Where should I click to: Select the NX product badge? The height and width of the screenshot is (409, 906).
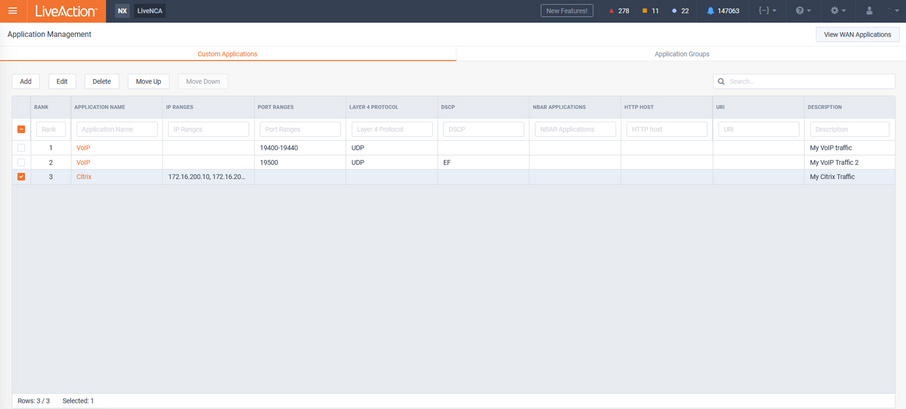click(122, 10)
